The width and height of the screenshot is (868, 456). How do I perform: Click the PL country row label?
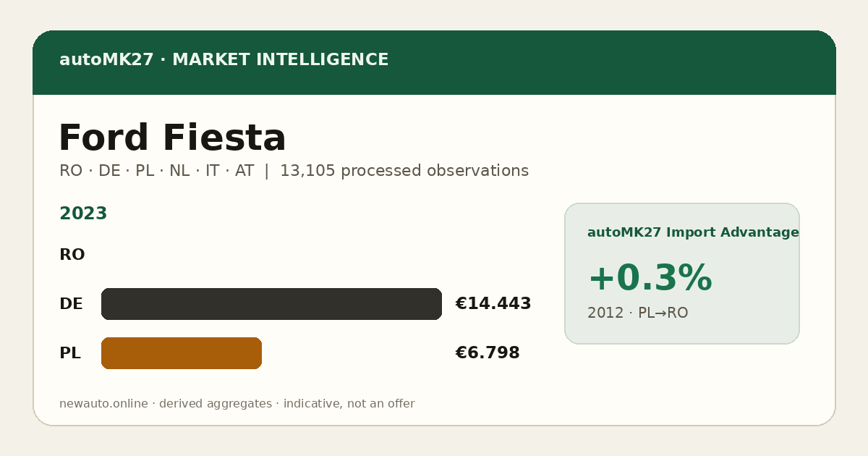click(69, 353)
